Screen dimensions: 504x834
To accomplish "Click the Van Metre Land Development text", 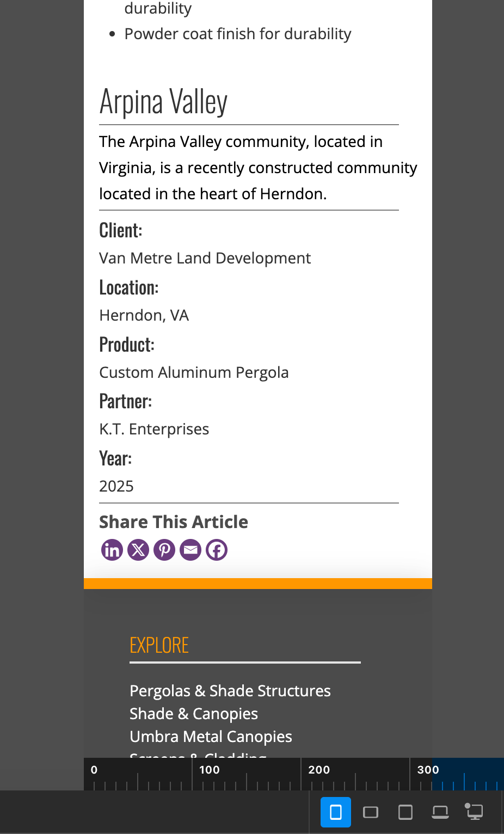I will (205, 258).
